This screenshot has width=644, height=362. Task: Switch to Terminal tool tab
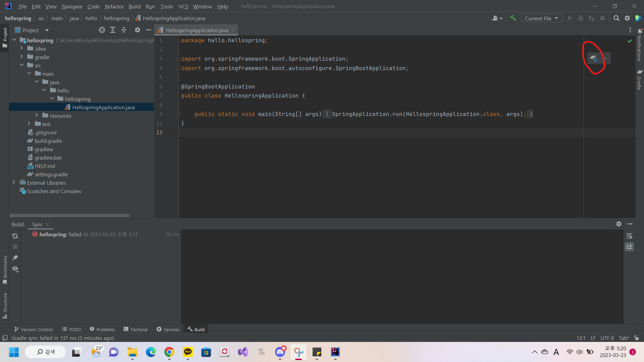tap(136, 329)
